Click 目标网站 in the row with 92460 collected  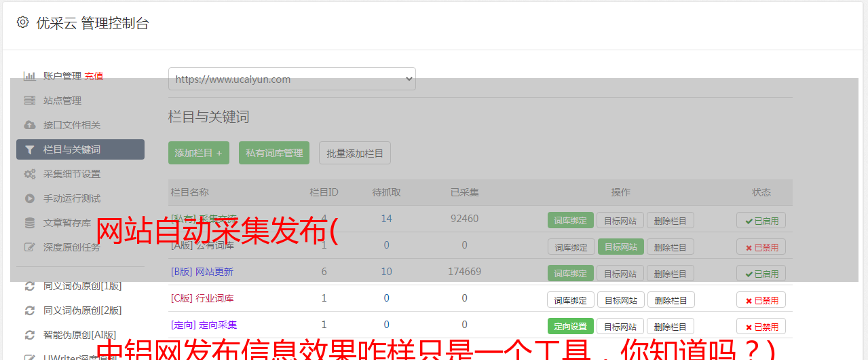(621, 220)
